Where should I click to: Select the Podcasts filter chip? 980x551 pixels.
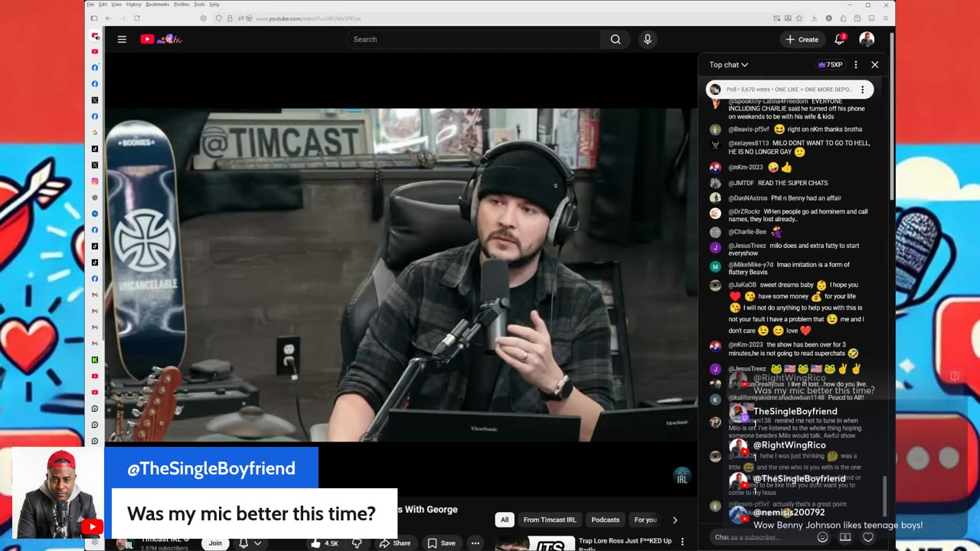tap(605, 520)
